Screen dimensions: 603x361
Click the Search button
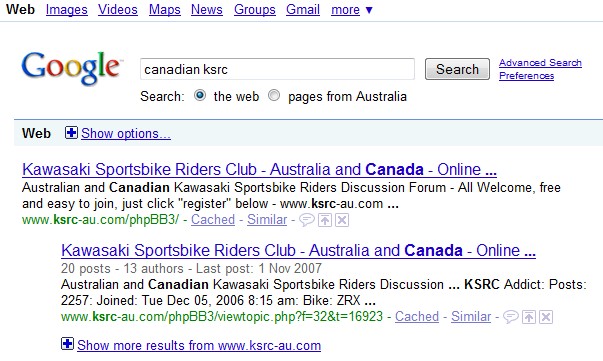pos(457,69)
